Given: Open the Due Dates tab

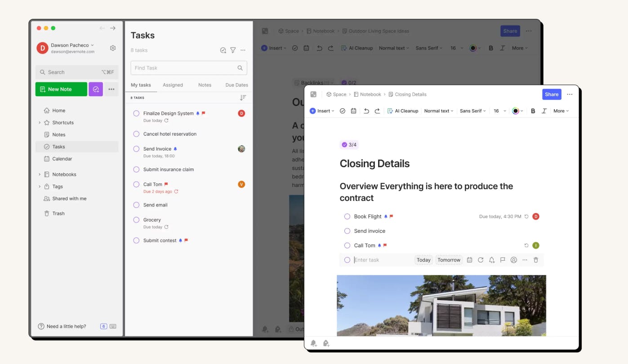Looking at the screenshot, I should [237, 85].
